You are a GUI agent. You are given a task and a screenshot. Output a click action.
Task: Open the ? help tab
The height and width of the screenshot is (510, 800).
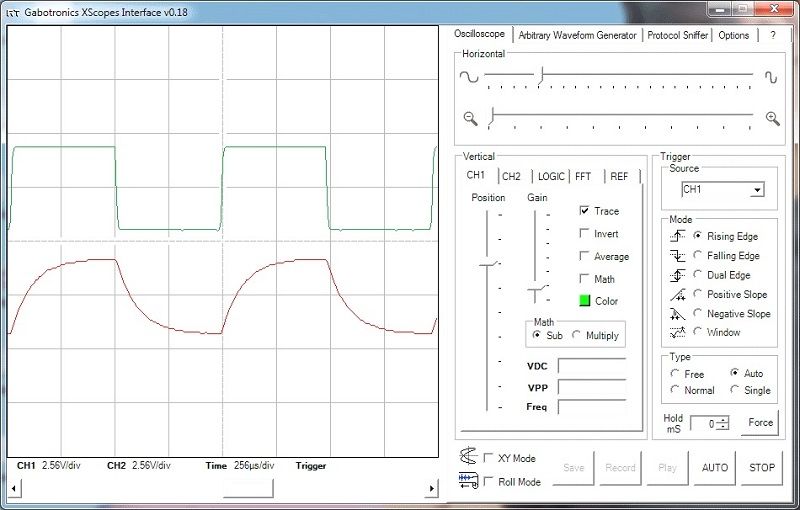coord(772,35)
